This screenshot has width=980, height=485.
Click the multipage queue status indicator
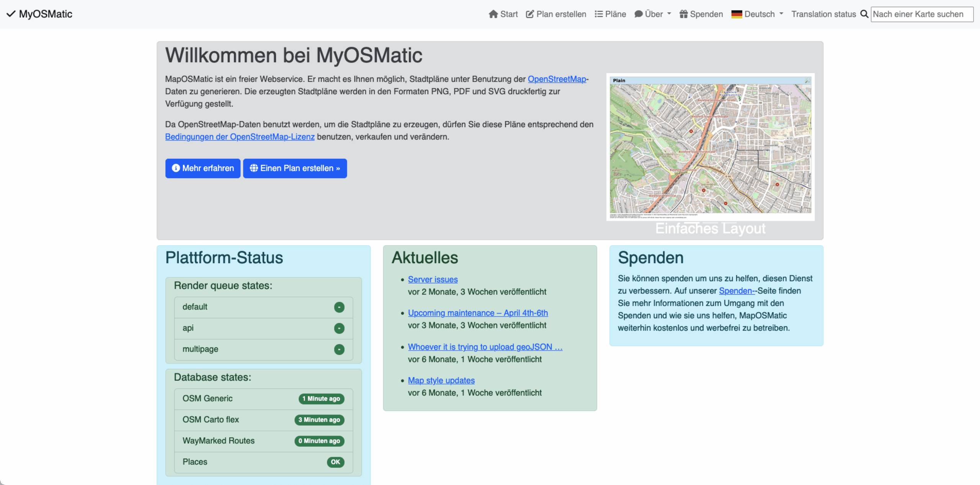point(339,349)
